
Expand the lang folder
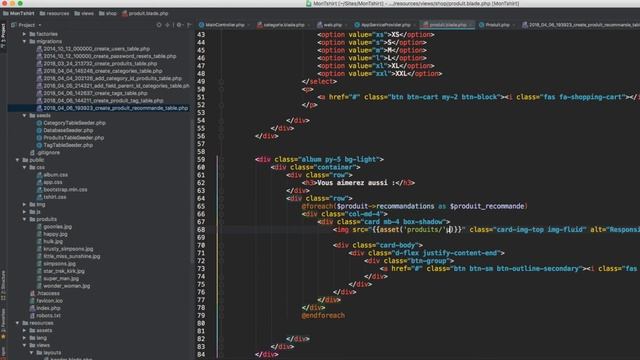click(24, 338)
